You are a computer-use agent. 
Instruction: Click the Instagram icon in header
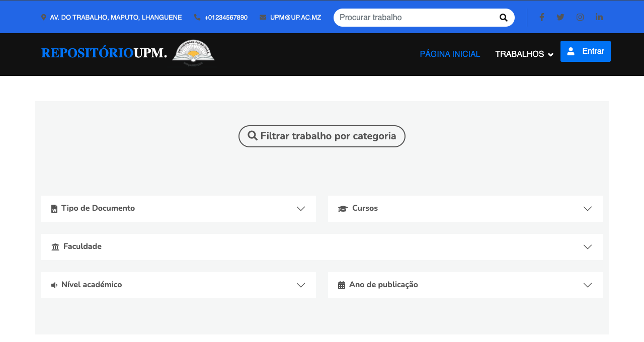click(x=580, y=17)
